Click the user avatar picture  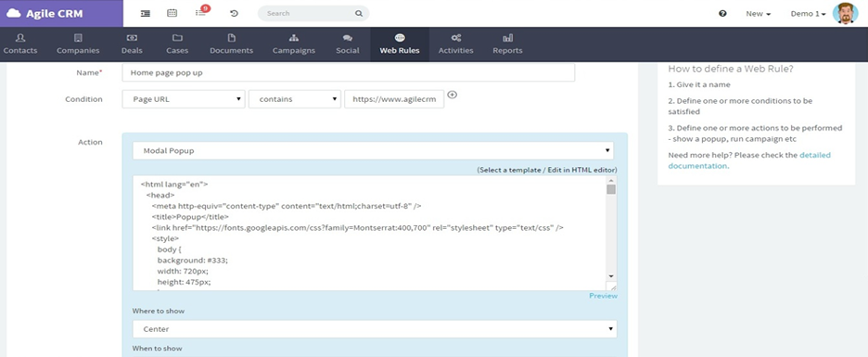point(845,13)
